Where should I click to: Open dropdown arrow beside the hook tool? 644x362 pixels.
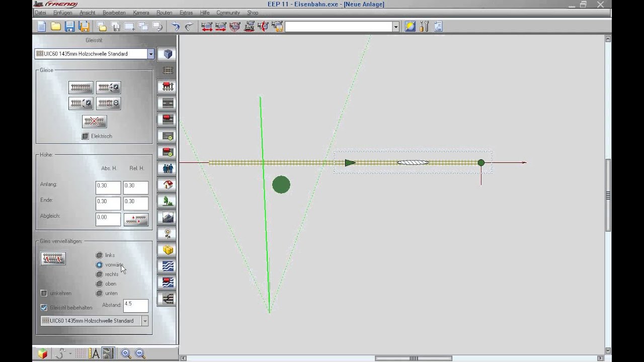(x=70, y=354)
